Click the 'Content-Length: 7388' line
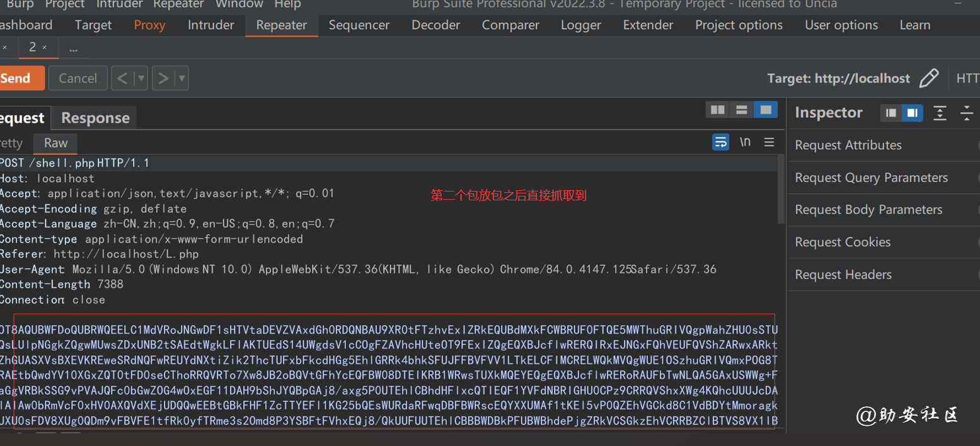 [62, 284]
